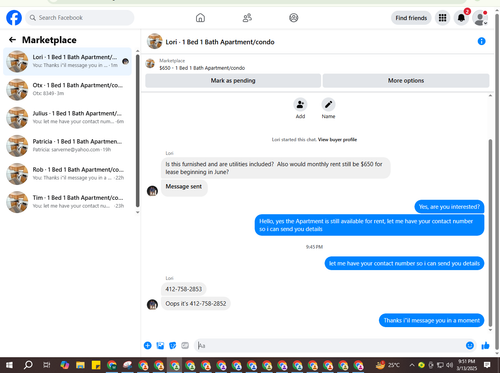Click the taskbar clock showing 9:51 PM
Image resolution: width=500 pixels, height=373 pixels.
tap(466, 365)
